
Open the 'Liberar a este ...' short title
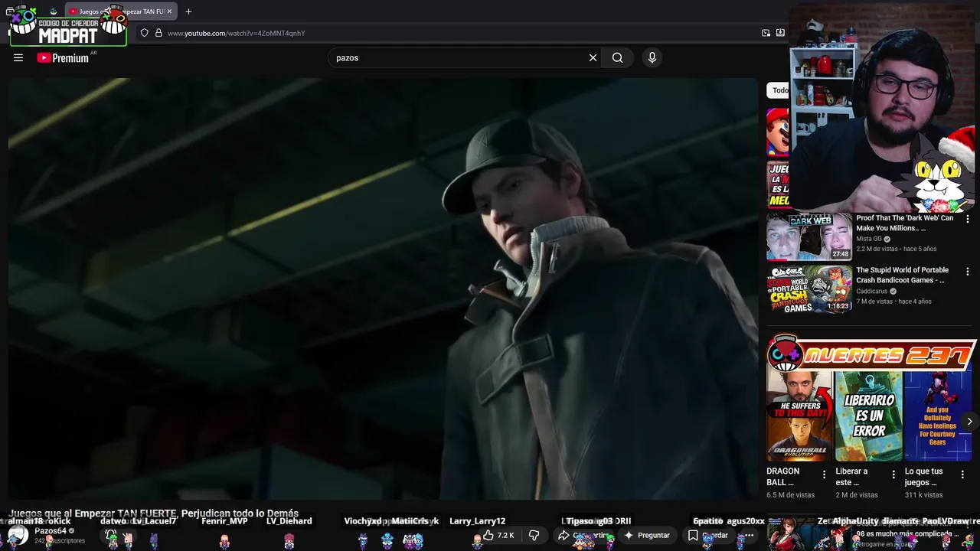(x=852, y=477)
